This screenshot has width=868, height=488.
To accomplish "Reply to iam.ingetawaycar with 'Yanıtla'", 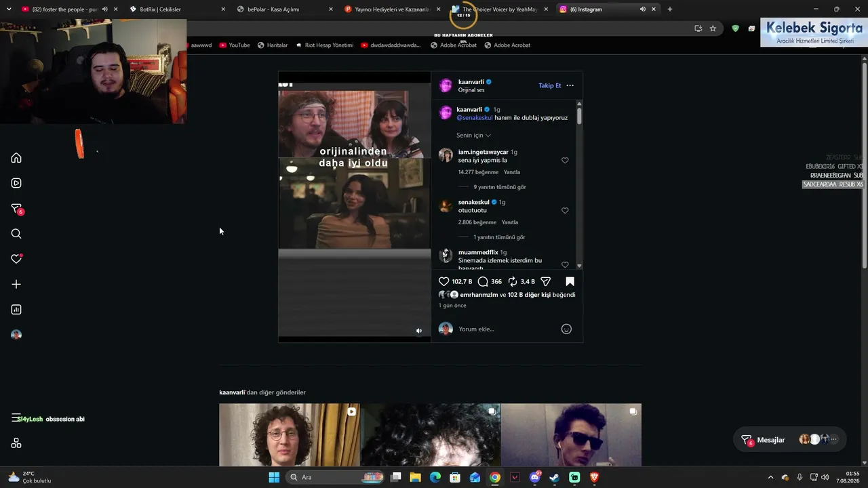I will (x=512, y=172).
